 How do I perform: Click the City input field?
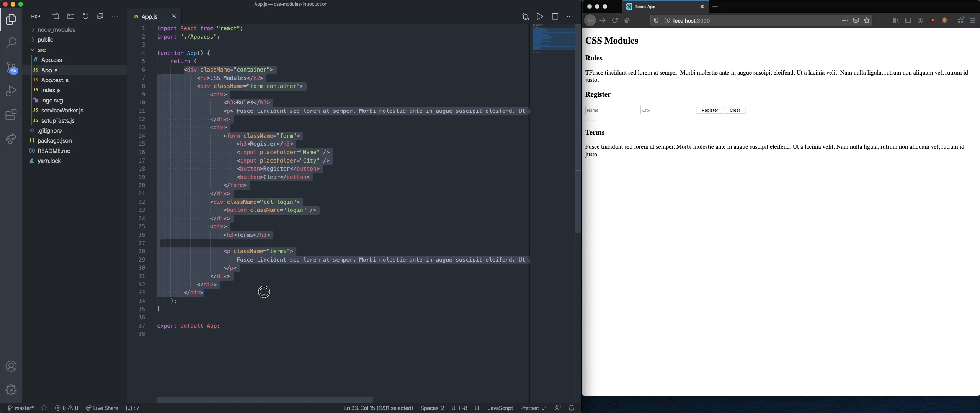(x=668, y=110)
